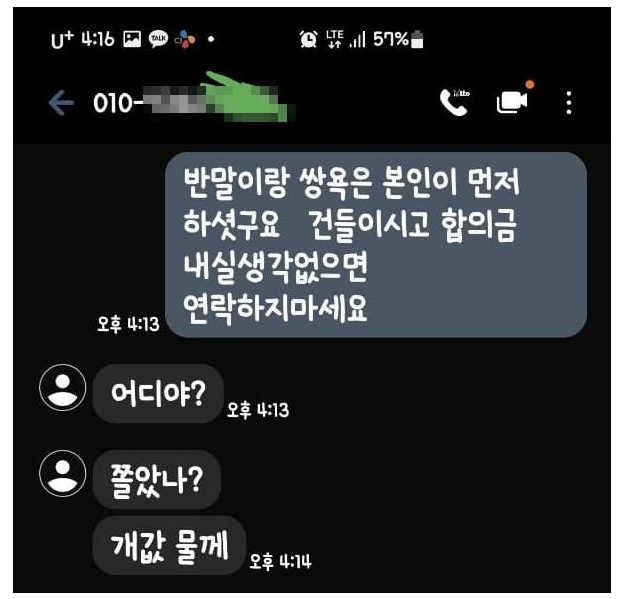Tap the back arrow icon
Screen dimensions: 622x599
click(61, 103)
